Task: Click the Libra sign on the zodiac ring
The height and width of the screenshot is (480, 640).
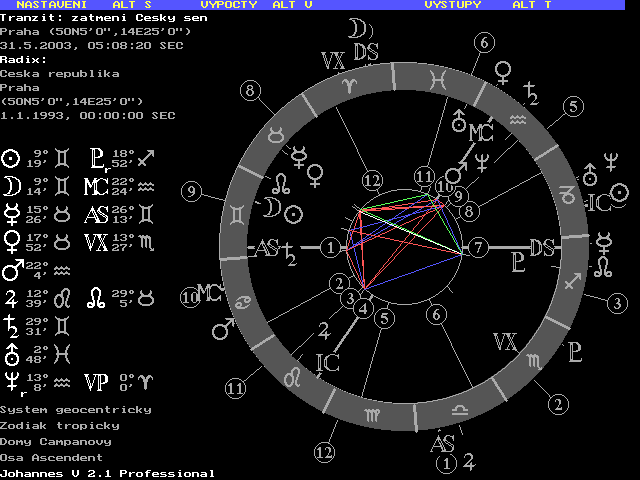Action: 458,410
